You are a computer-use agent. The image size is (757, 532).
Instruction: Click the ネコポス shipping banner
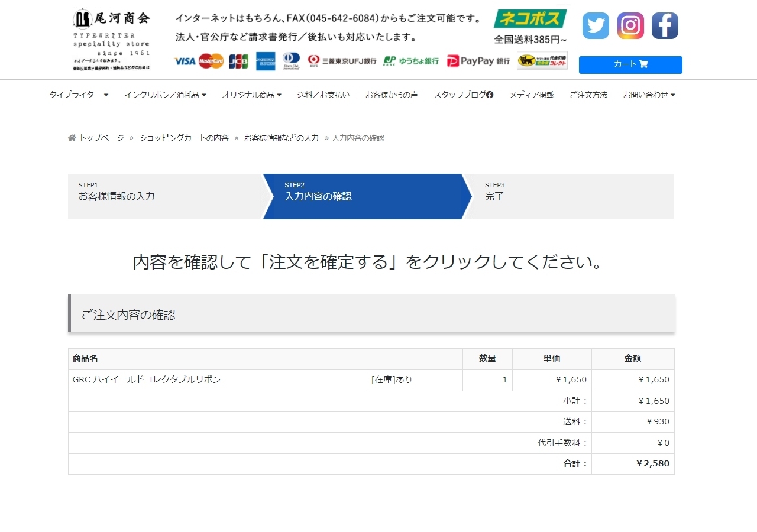(530, 27)
